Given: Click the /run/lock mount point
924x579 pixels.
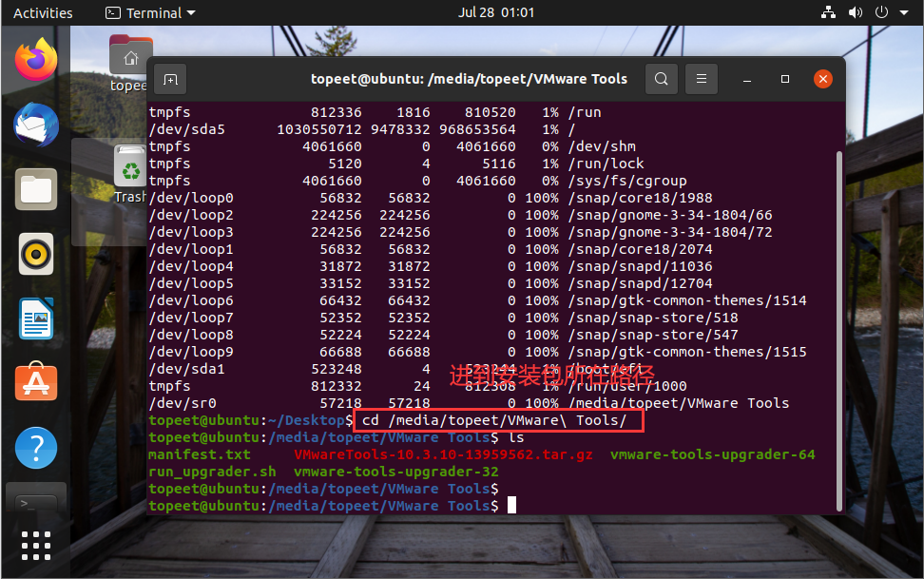Looking at the screenshot, I should tap(606, 164).
